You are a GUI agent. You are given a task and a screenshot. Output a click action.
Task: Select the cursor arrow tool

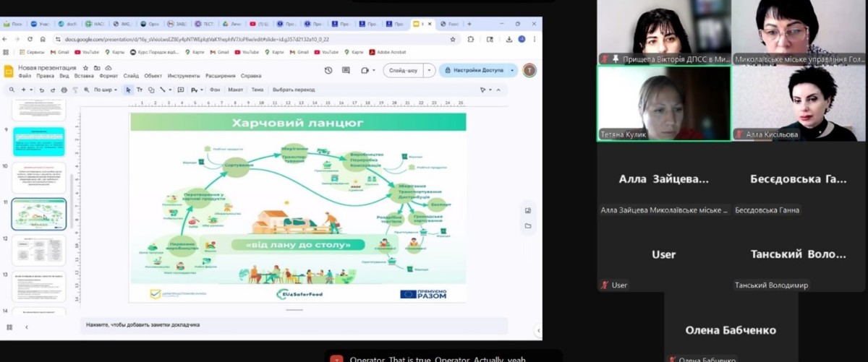click(x=128, y=90)
